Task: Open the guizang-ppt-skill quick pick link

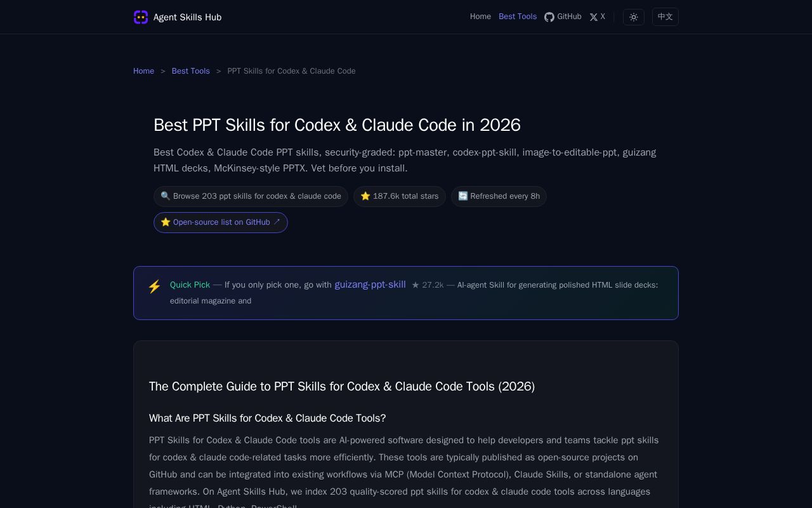Action: coord(370,284)
